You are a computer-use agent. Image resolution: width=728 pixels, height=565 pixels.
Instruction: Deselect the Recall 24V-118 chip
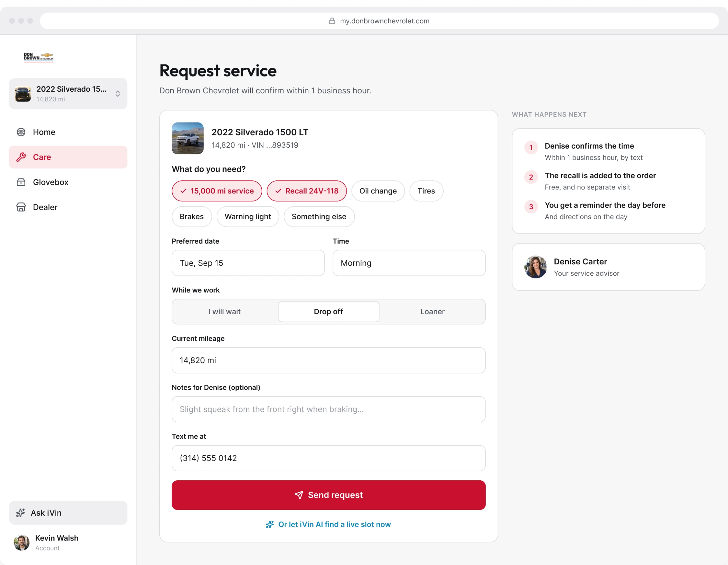[x=307, y=191]
